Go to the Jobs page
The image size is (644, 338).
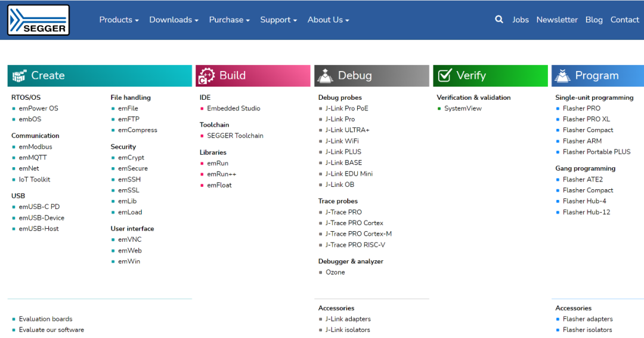(521, 20)
